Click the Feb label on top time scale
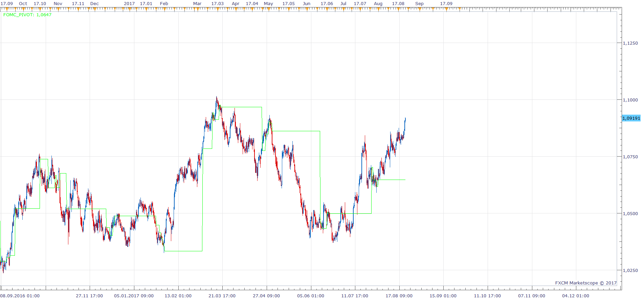 [164, 3]
